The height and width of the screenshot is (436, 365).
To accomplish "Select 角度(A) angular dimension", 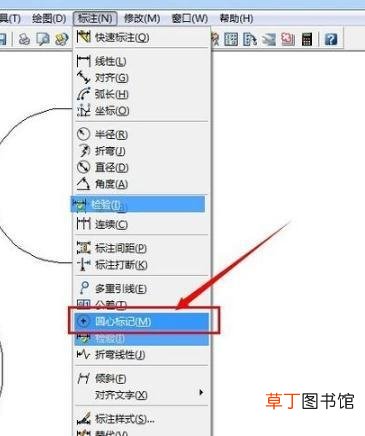I will [142, 184].
